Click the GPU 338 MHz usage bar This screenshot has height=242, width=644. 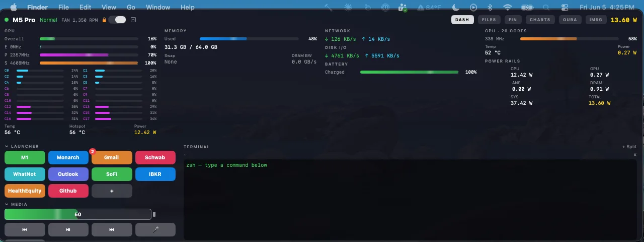click(x=569, y=39)
